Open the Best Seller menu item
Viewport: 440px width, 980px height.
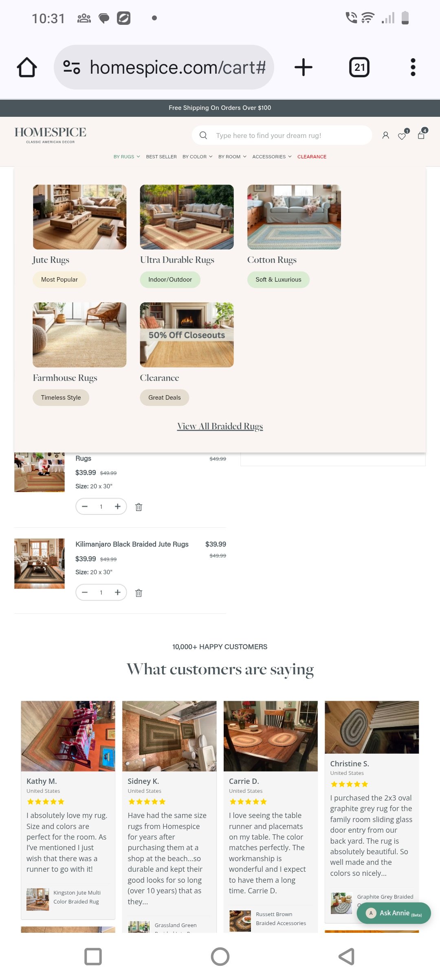[x=161, y=157]
